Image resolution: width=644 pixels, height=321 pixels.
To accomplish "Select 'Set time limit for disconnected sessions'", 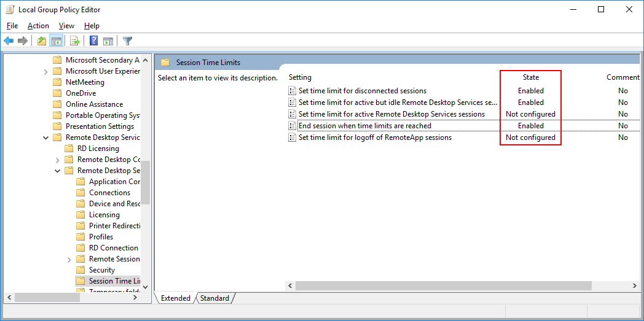I will pyautogui.click(x=363, y=91).
